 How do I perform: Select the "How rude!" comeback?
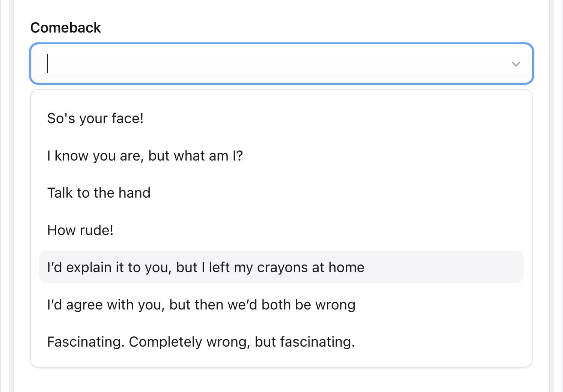[80, 230]
